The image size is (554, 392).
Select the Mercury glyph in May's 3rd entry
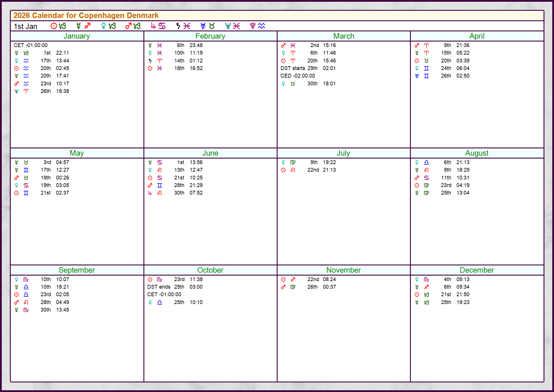tap(17, 163)
